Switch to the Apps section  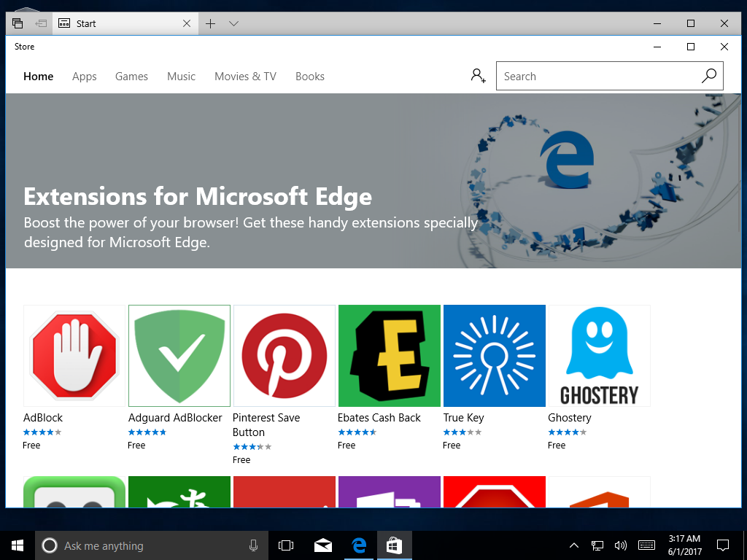pos(85,77)
